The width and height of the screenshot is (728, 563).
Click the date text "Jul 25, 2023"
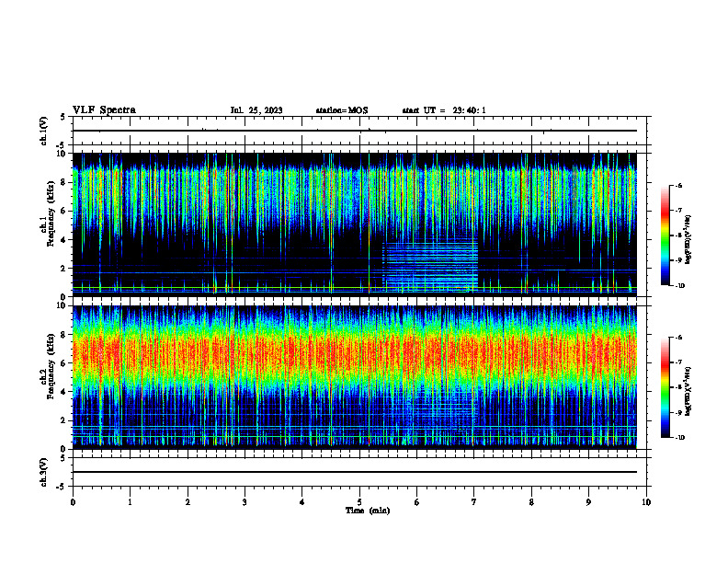(256, 110)
